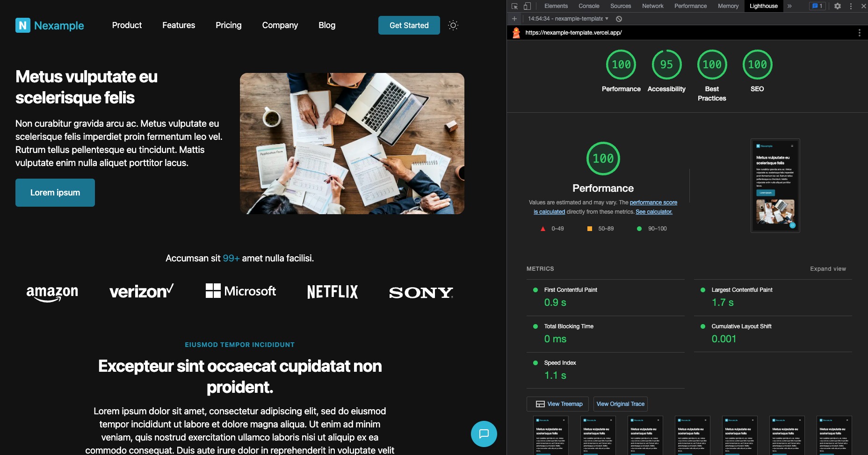Expand the more DevTools tabs chevron

click(789, 6)
